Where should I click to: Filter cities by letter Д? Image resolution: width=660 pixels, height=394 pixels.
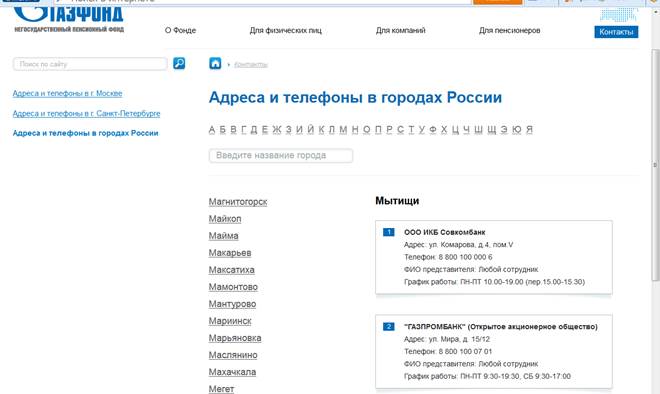point(254,130)
